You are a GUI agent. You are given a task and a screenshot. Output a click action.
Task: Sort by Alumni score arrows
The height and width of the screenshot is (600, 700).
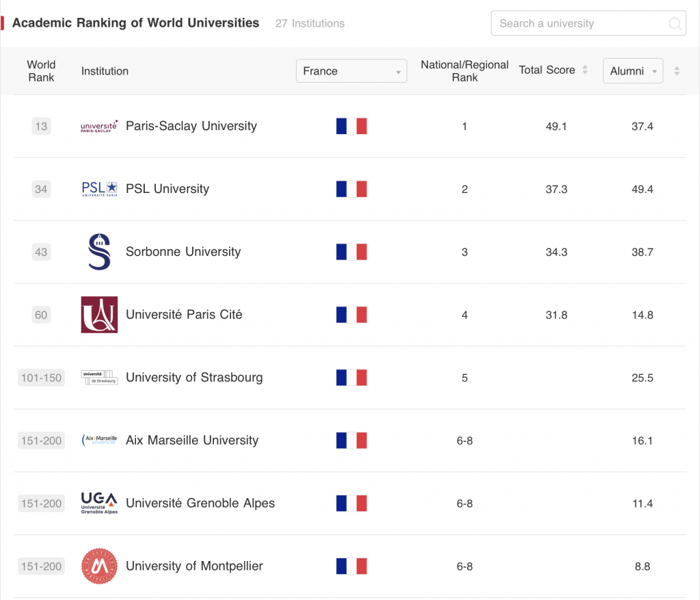(677, 71)
